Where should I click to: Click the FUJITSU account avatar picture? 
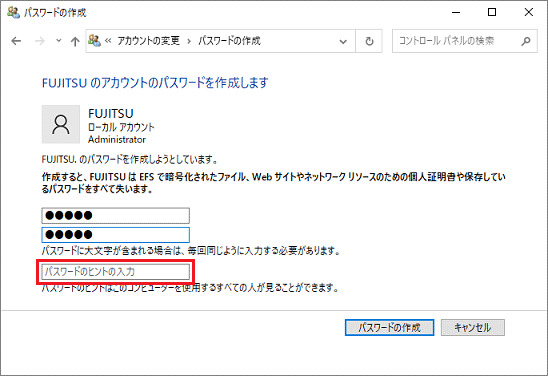61,124
